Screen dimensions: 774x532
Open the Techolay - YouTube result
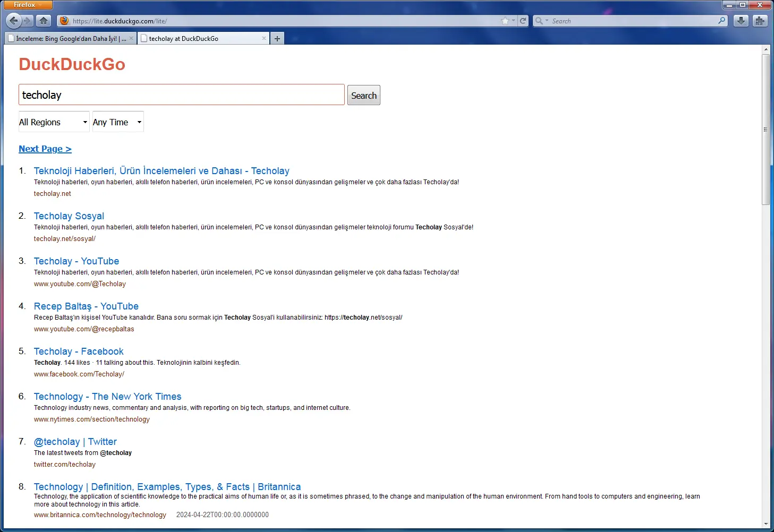tap(76, 261)
